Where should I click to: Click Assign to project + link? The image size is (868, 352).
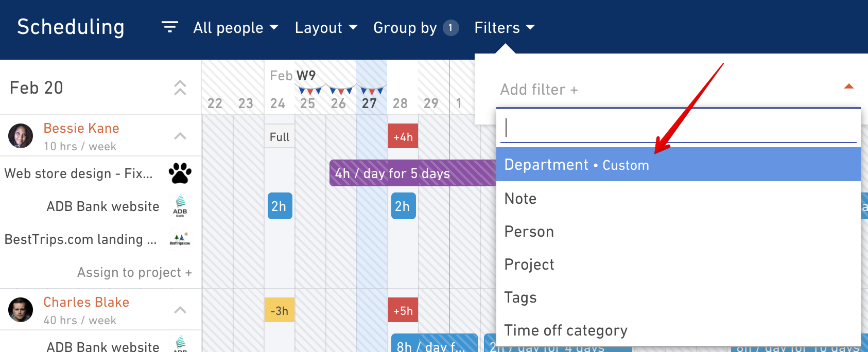pyautogui.click(x=134, y=272)
